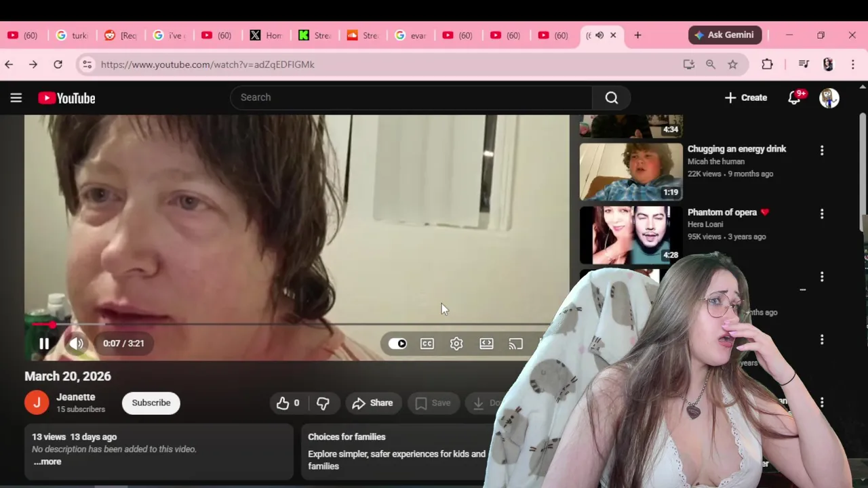Screen dimensions: 868x488
Task: Subscribe to Jeanette channel
Action: pyautogui.click(x=151, y=403)
